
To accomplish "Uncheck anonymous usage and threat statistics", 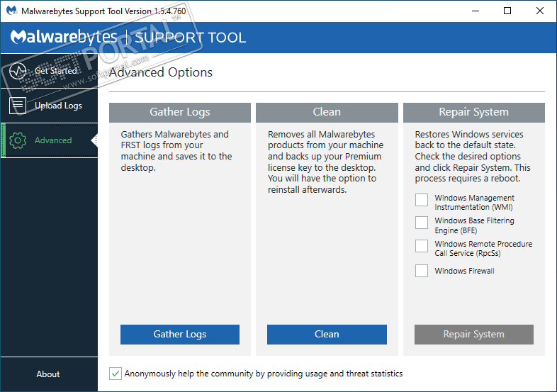I will pos(116,374).
